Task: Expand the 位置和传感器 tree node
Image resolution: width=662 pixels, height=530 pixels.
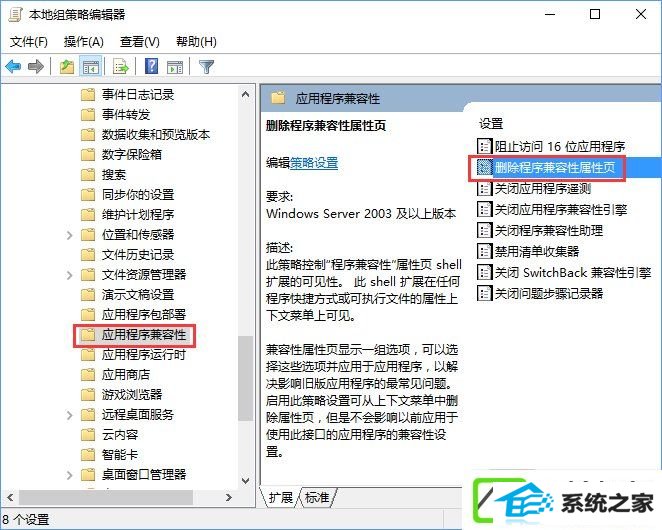Action: click(70, 235)
